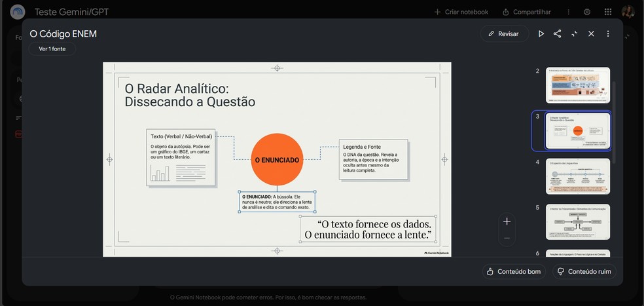Image resolution: width=644 pixels, height=306 pixels.
Task: Open the user account avatar
Action: tap(628, 12)
